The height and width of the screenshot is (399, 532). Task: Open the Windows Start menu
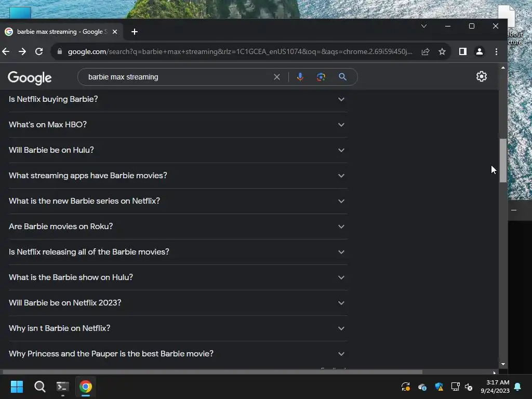coord(17,387)
